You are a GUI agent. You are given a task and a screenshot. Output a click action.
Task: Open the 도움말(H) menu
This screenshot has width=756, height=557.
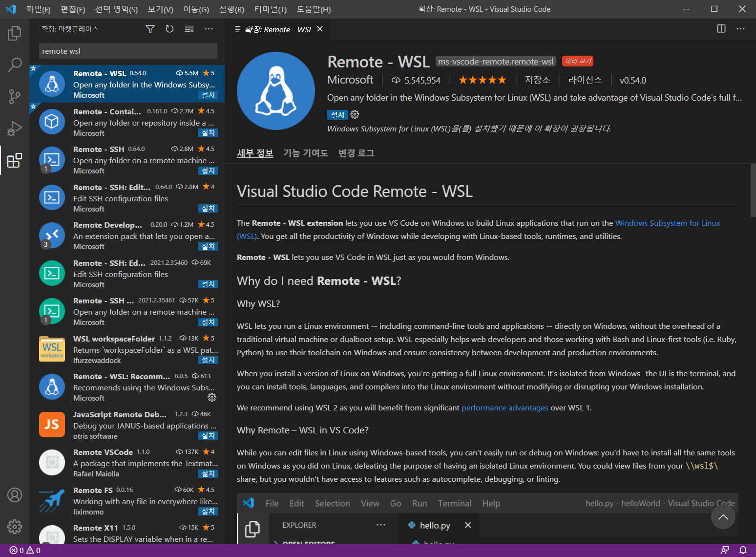[x=314, y=9]
